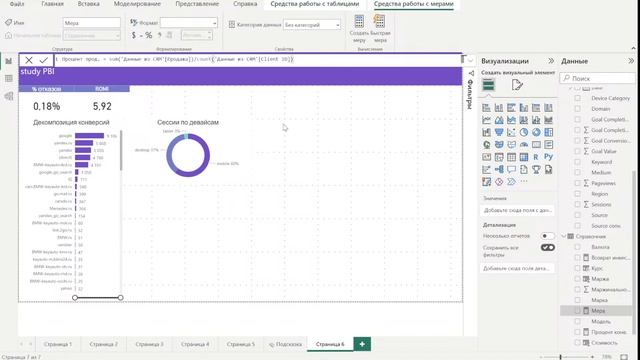Check the Device Category field
Viewport: 640px width, 360px height.
[578, 98]
